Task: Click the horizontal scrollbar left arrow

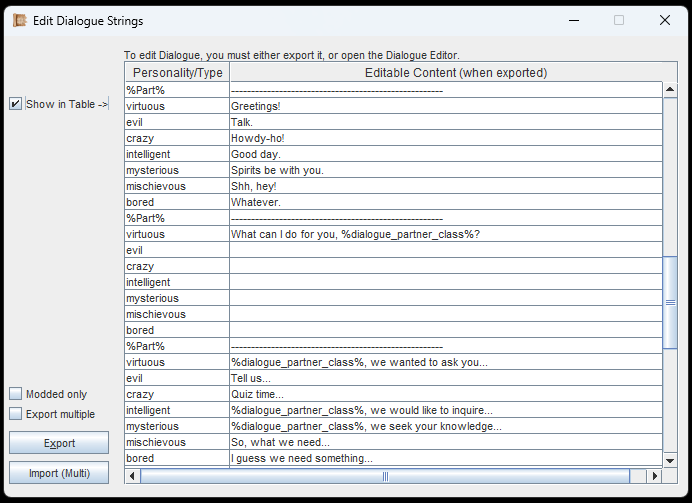Action: (133, 476)
